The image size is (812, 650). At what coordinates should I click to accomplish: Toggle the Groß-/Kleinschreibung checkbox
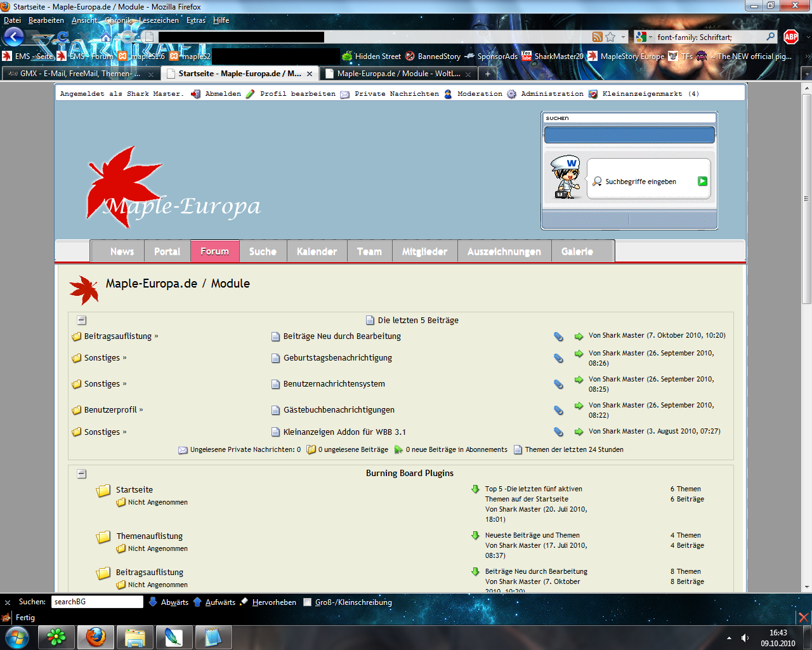pos(308,602)
